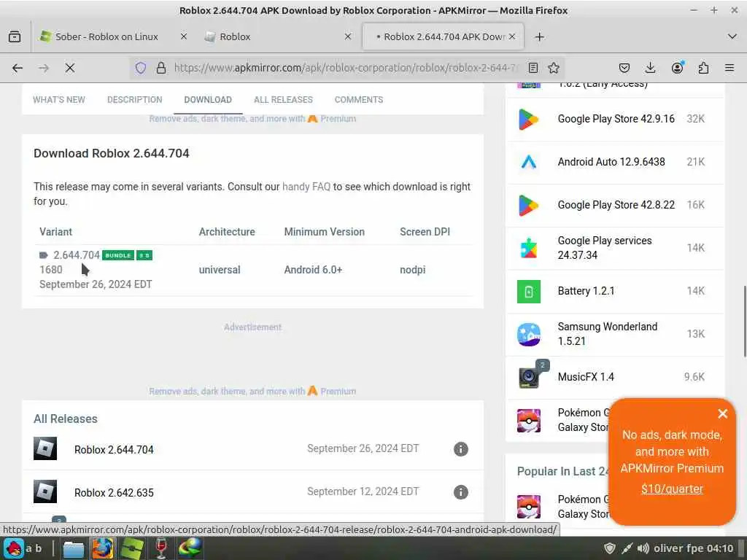Open taskbar start menu icon
The height and width of the screenshot is (560, 747).
15,548
